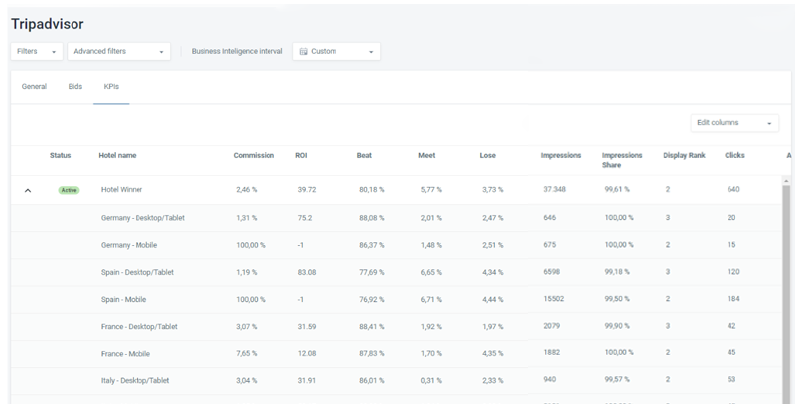Open the Edit columns dropdown
Screen dimensions: 800x404
(735, 123)
